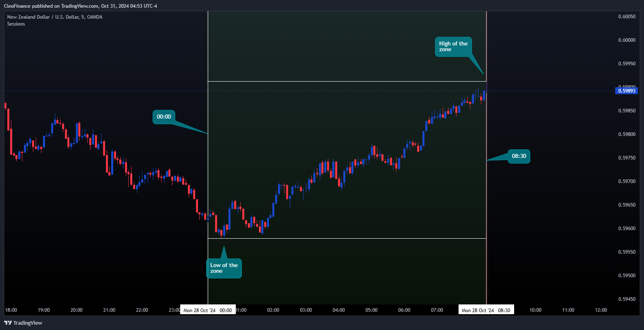Click the 04:00 time axis label

pos(339,310)
